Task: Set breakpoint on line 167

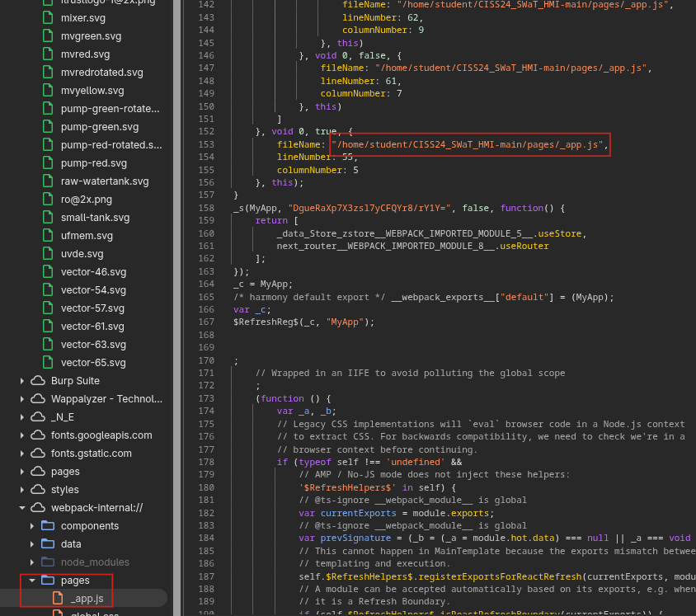Action: click(206, 322)
